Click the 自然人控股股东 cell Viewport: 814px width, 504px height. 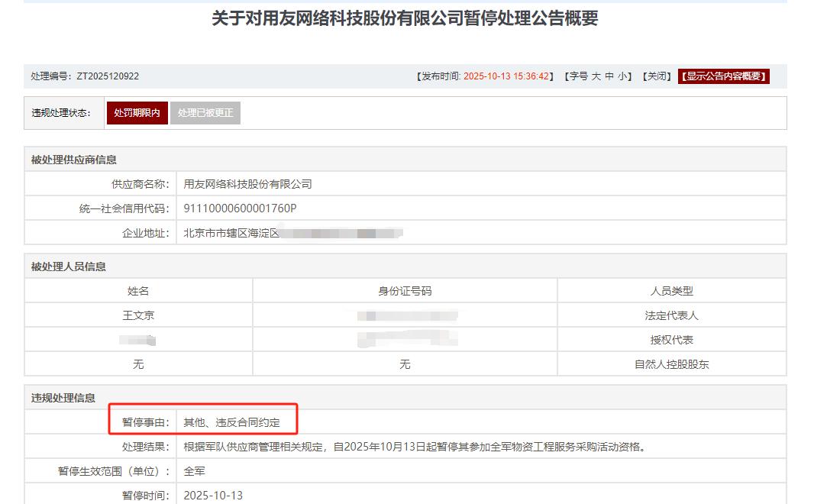672,364
